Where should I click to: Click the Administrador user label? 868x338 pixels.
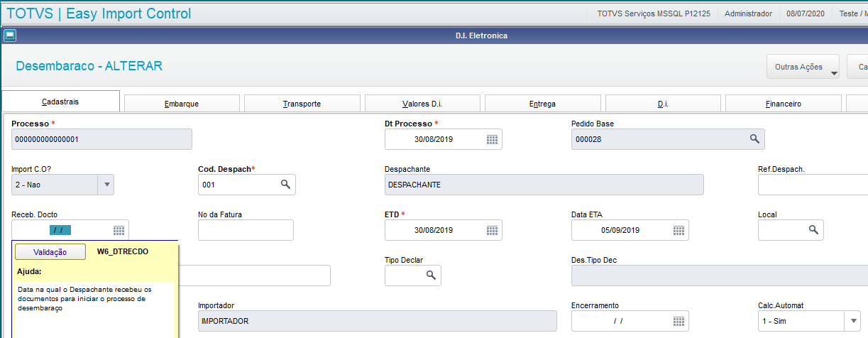click(x=748, y=13)
